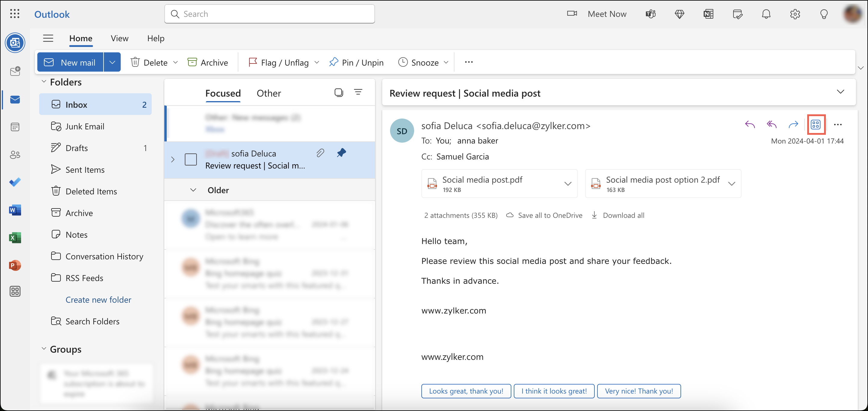This screenshot has height=411, width=868.
Task: Open the Settings gear icon
Action: tap(795, 14)
